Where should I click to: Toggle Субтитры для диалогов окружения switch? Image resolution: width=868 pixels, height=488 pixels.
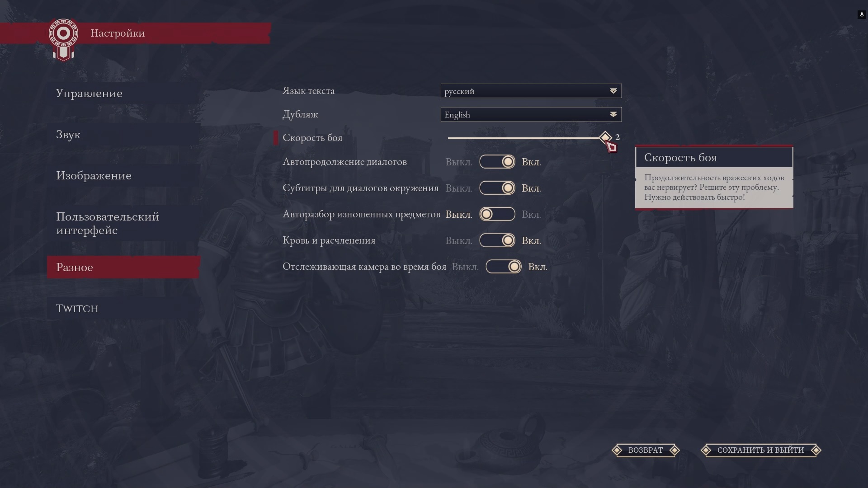coord(497,188)
